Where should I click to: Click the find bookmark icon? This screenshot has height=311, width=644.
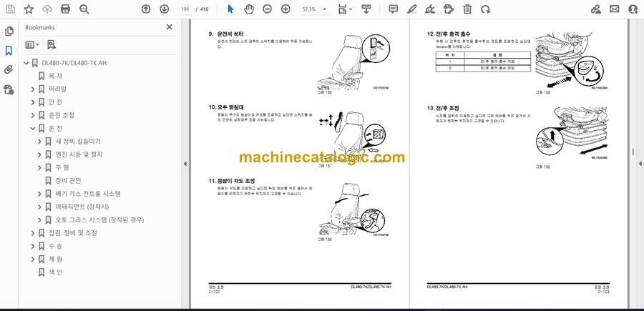(52, 45)
